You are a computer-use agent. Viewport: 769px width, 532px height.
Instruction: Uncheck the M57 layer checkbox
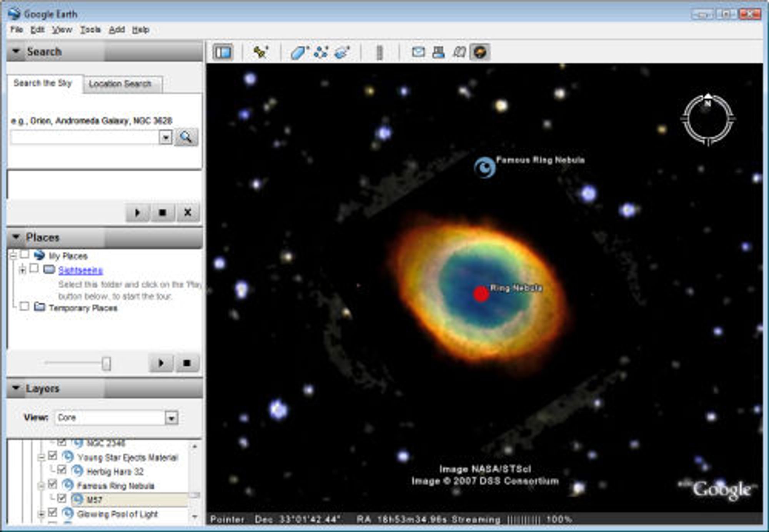click(x=62, y=498)
